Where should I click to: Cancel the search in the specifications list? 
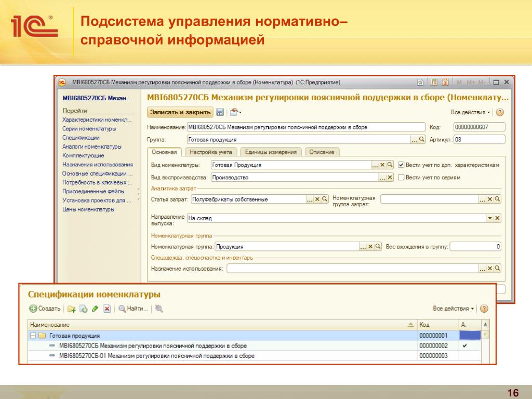coord(159,309)
